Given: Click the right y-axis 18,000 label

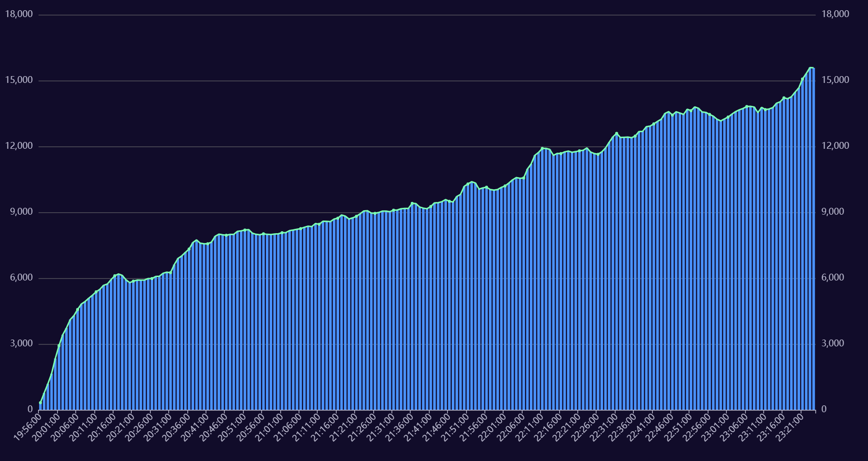Looking at the screenshot, I should [835, 14].
